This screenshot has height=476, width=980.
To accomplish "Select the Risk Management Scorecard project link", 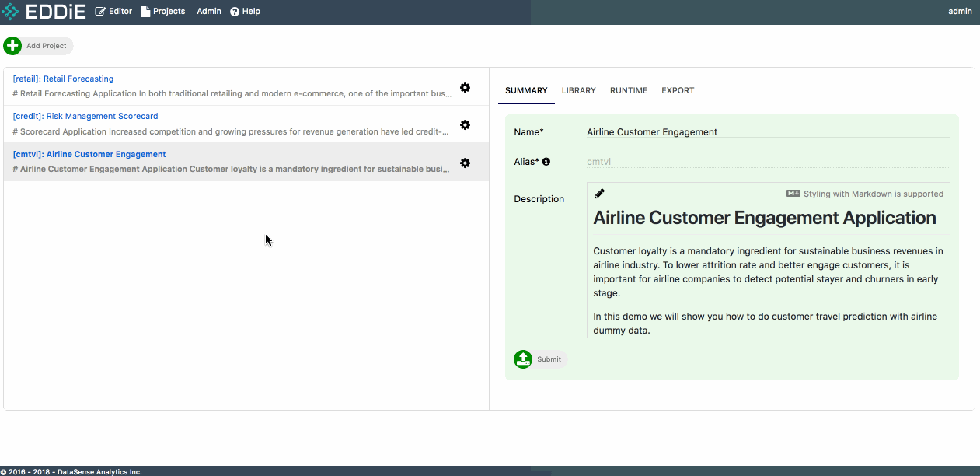I will tap(85, 117).
